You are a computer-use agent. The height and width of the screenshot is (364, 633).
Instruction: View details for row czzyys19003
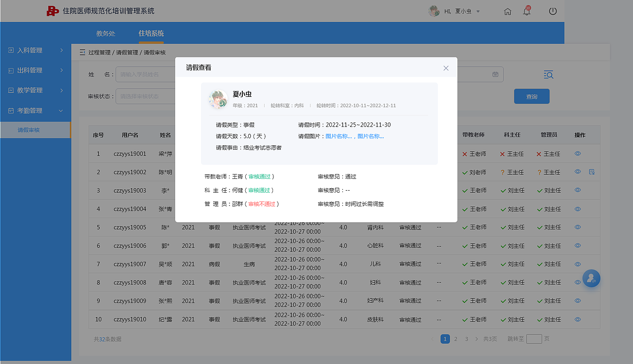pyautogui.click(x=578, y=190)
